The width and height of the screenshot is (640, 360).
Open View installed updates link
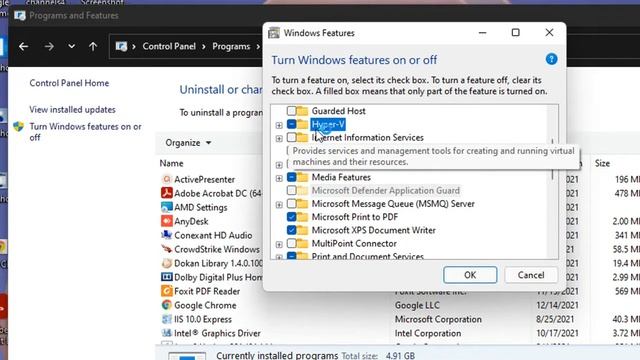72,109
